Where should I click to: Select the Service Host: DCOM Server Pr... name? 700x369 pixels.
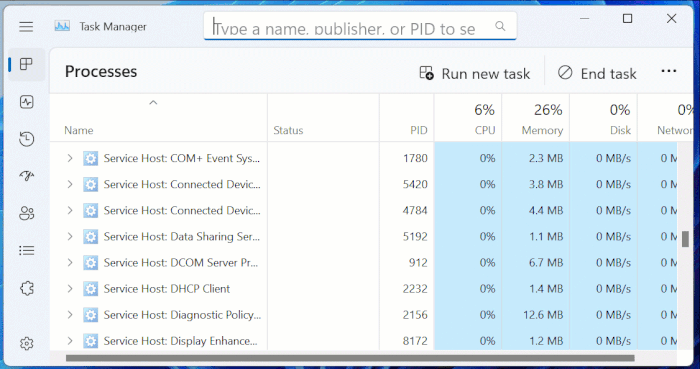pos(182,263)
